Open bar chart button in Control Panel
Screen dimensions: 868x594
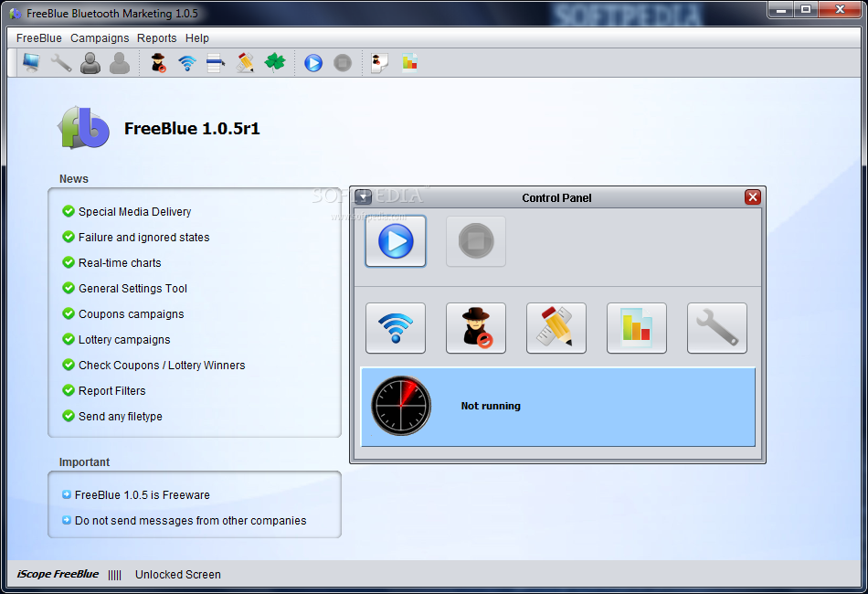point(637,328)
